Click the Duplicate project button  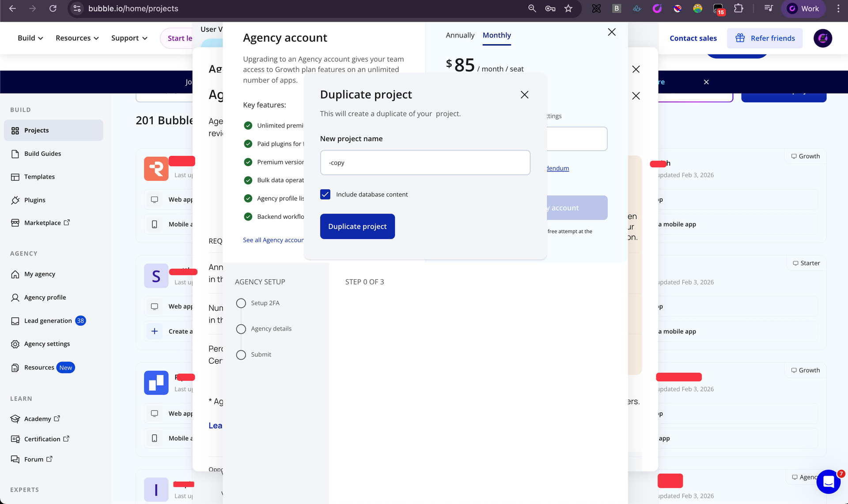coord(357,226)
